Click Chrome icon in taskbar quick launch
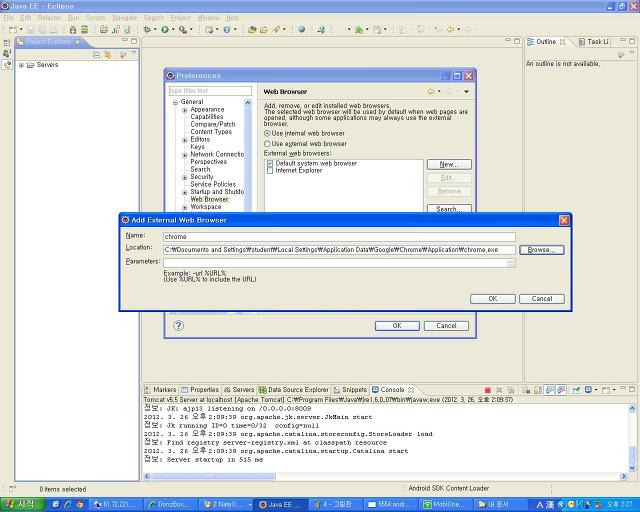Viewport: 640px width, 512px height. click(80, 505)
